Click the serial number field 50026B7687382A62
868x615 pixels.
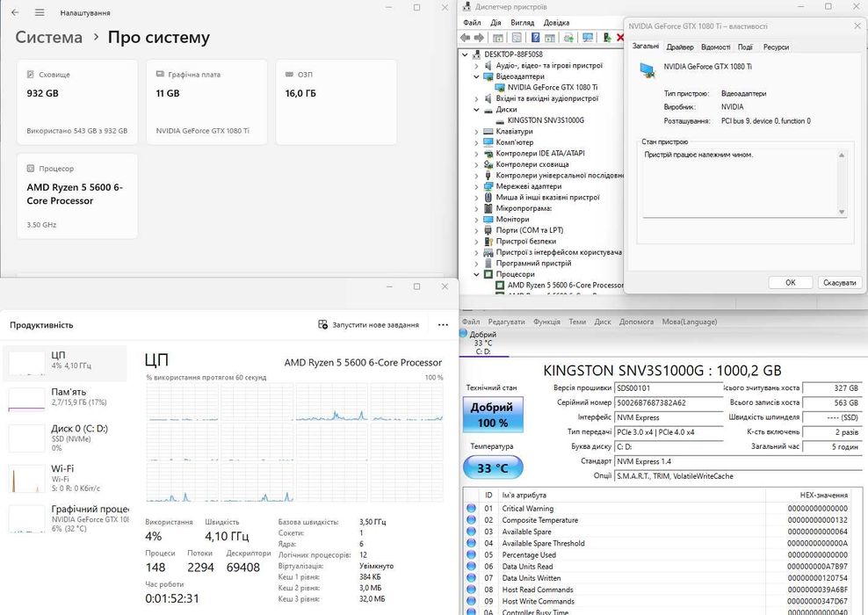pos(669,402)
